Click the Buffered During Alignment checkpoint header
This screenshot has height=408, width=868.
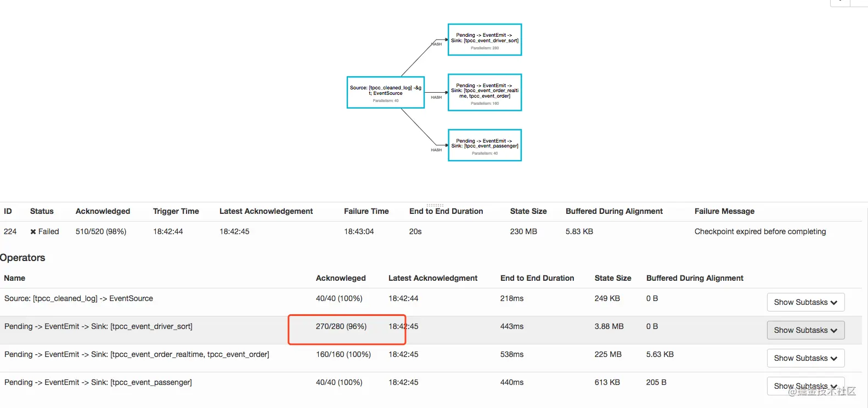tap(614, 211)
